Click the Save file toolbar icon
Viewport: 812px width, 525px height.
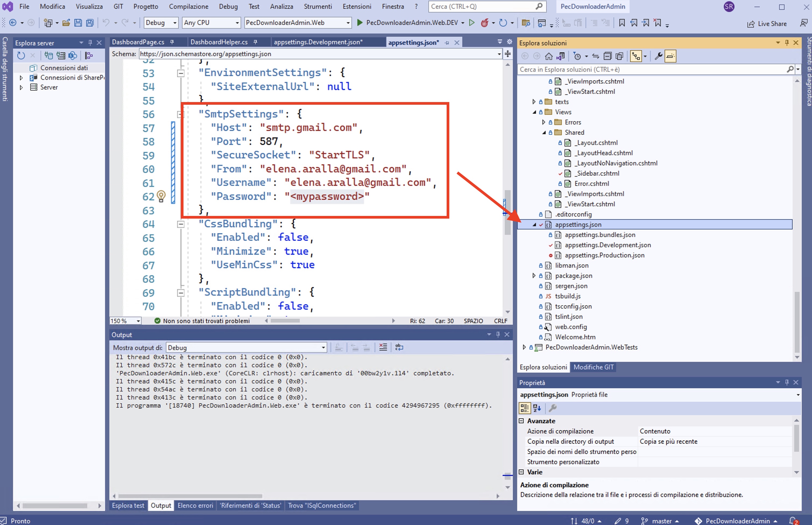[x=78, y=23]
